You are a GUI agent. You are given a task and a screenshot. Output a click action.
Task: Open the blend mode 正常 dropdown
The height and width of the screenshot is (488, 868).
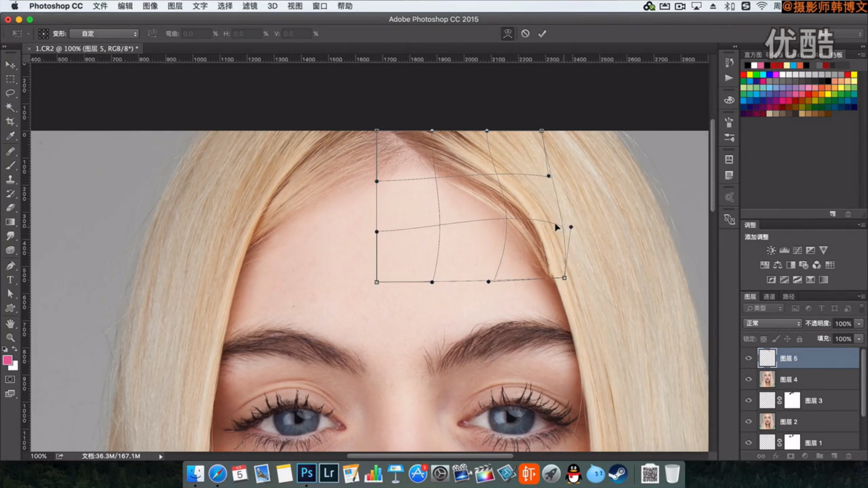(x=773, y=323)
